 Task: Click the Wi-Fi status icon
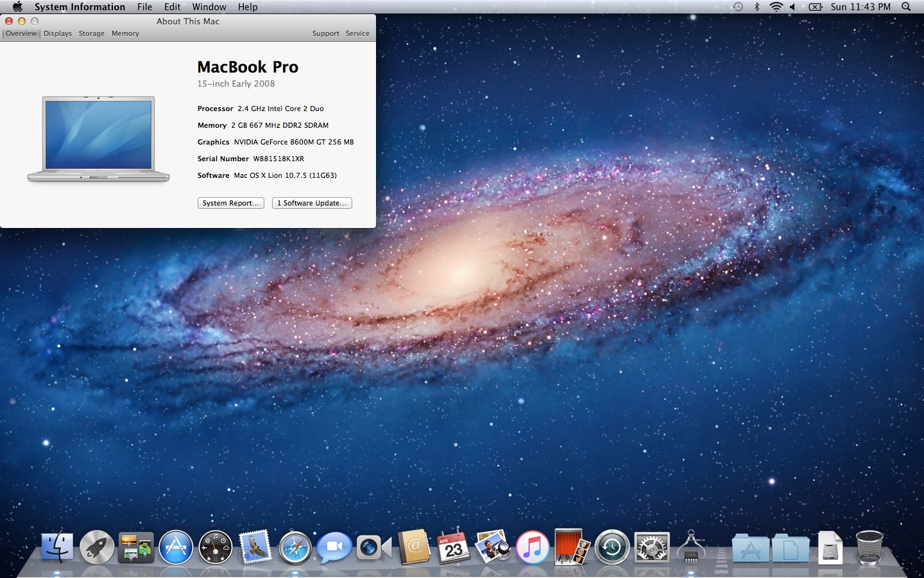[776, 7]
